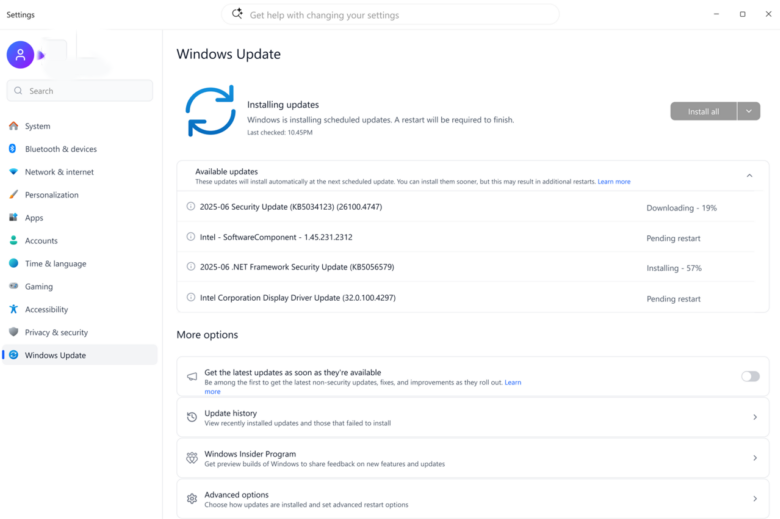Collapse the Available updates section
The height and width of the screenshot is (519, 780).
749,175
